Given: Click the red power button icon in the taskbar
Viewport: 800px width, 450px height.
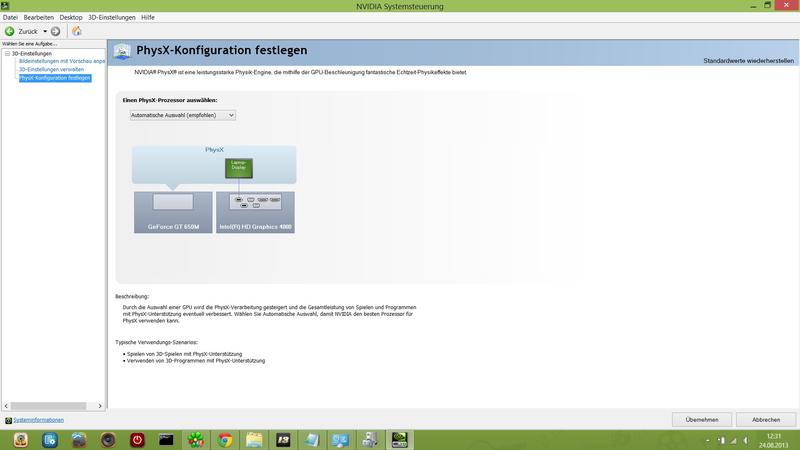Looking at the screenshot, I should (137, 440).
